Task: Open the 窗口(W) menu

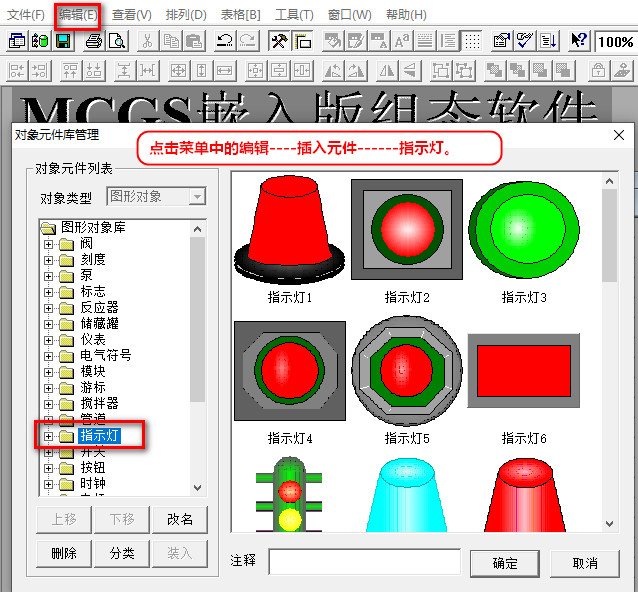Action: [x=350, y=15]
